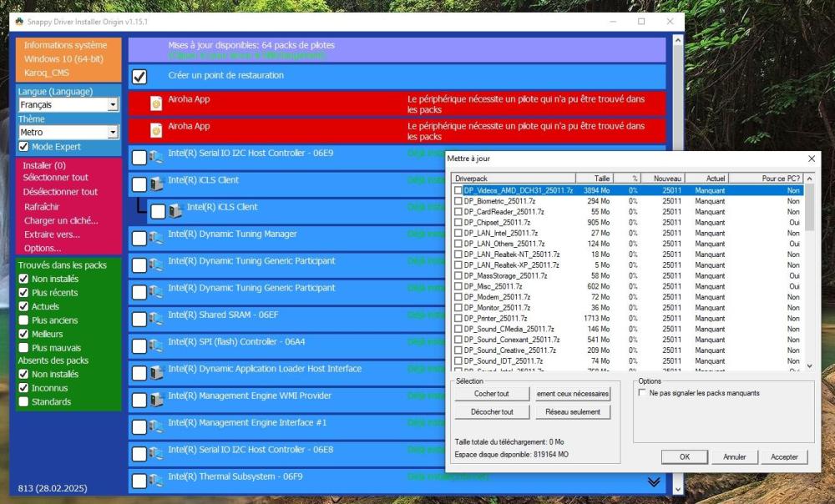Open the Langue dropdown set to Français
835x504 pixels.
tap(113, 105)
